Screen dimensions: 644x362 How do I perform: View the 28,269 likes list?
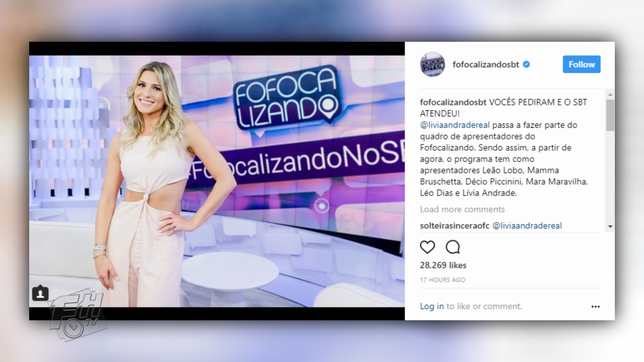(443, 265)
